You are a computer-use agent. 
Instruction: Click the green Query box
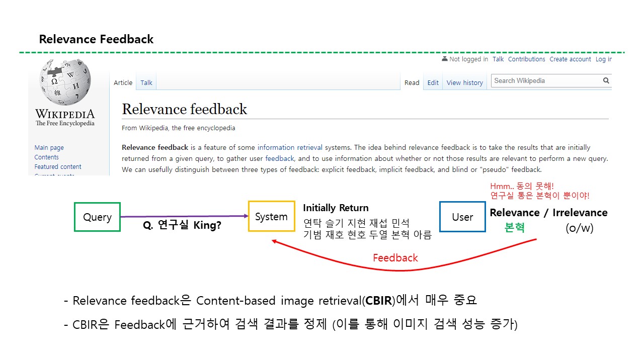tap(97, 217)
